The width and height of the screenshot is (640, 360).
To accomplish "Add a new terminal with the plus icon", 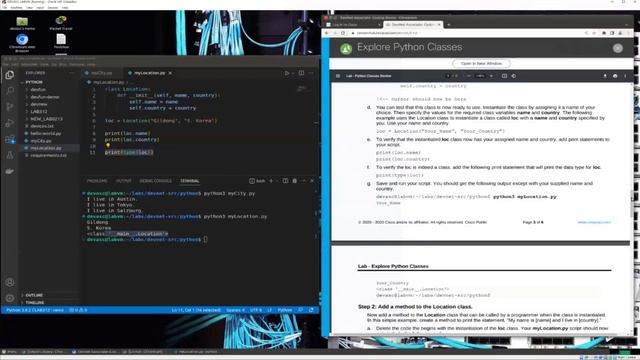I will pos(271,181).
